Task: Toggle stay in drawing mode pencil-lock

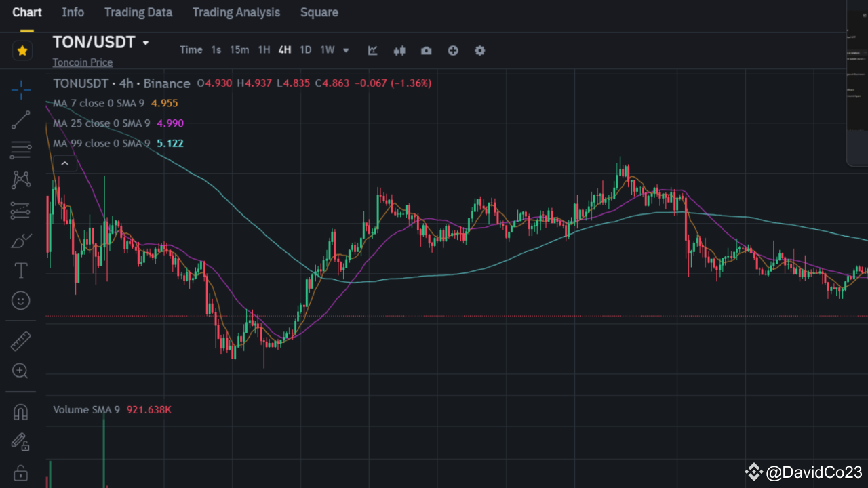Action: tap(20, 442)
